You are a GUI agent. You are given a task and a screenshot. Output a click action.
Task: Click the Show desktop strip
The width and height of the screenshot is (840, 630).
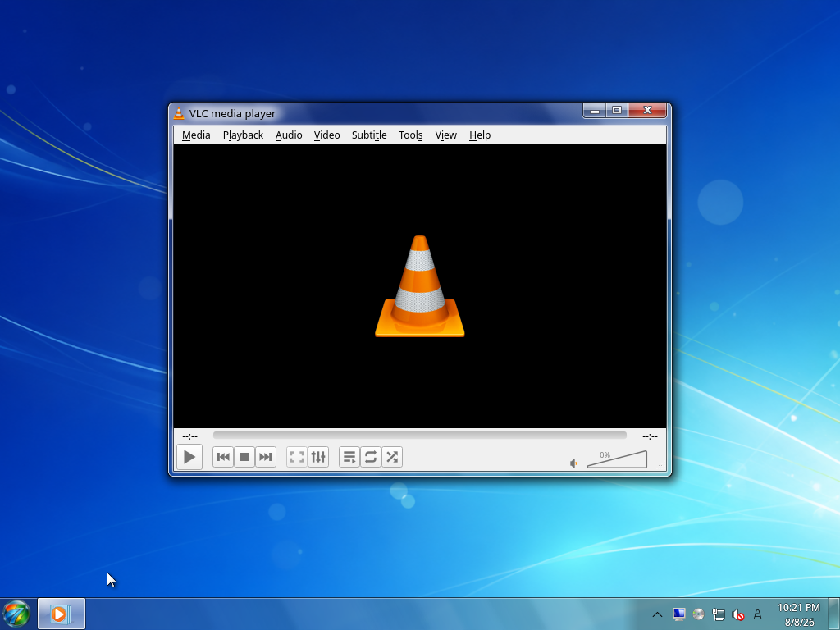(834, 614)
